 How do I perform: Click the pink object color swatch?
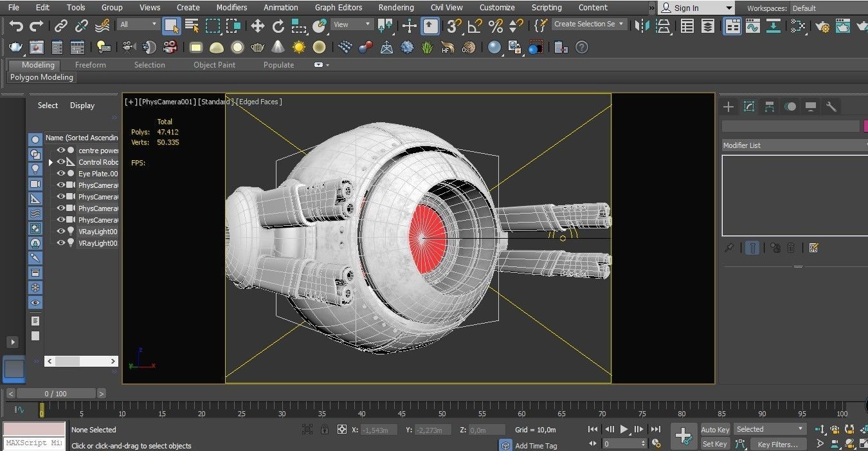865,126
